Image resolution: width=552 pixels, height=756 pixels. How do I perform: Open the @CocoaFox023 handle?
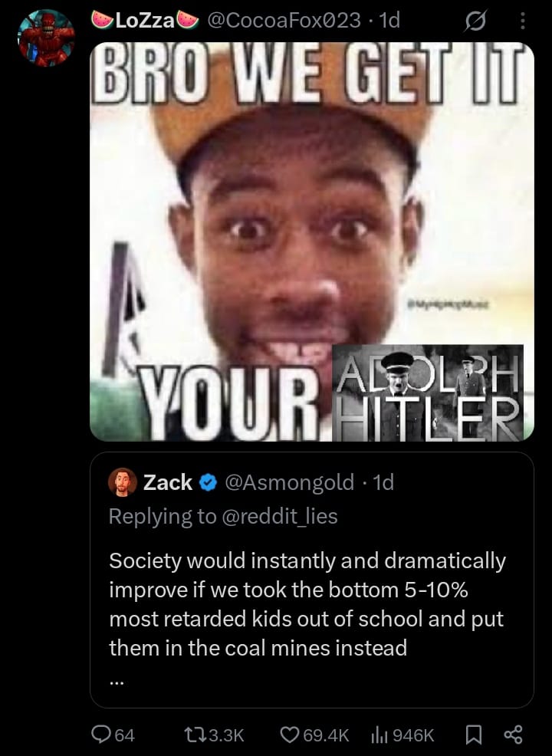pos(284,20)
